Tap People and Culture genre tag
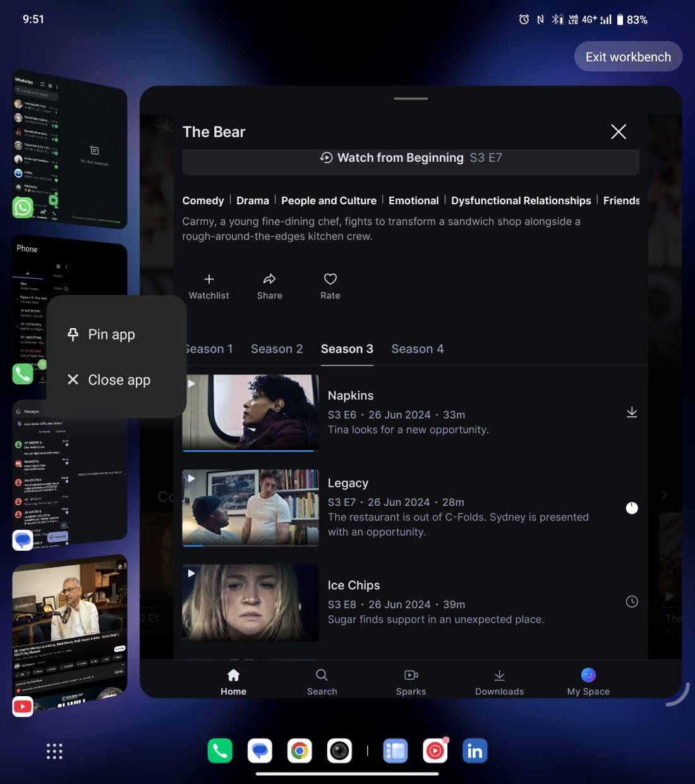 [x=329, y=200]
